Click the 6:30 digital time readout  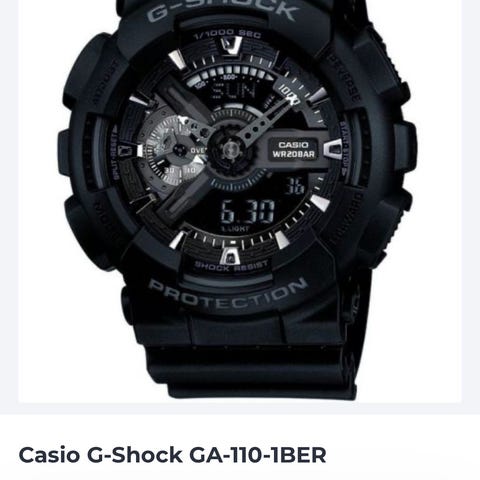click(248, 212)
